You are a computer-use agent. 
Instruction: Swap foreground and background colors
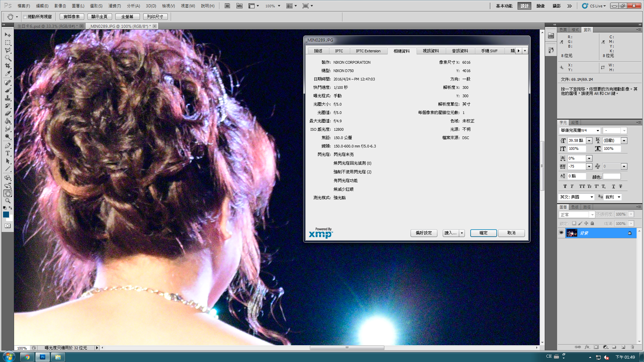pyautogui.click(x=10, y=208)
